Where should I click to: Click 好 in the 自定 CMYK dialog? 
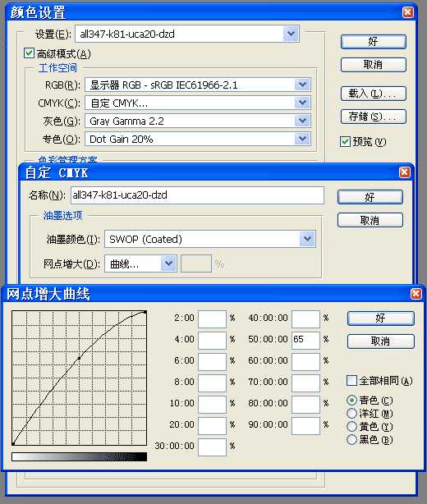coord(370,197)
